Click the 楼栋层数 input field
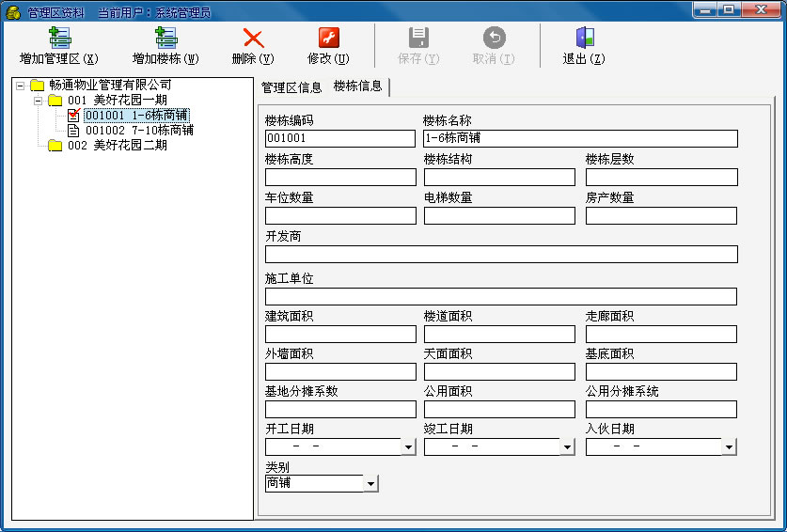 [x=662, y=177]
